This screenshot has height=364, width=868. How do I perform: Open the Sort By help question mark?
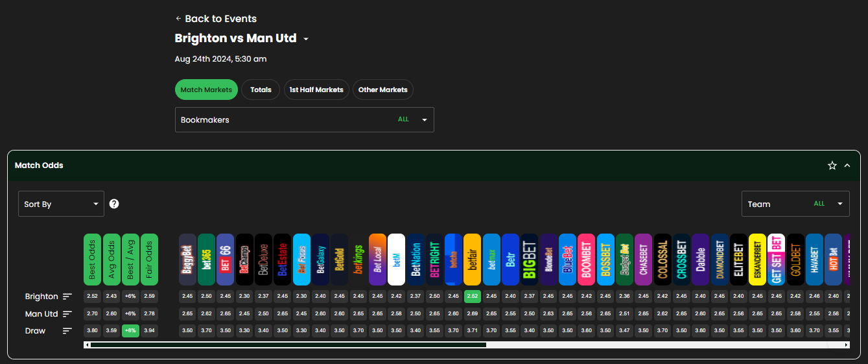tap(114, 204)
